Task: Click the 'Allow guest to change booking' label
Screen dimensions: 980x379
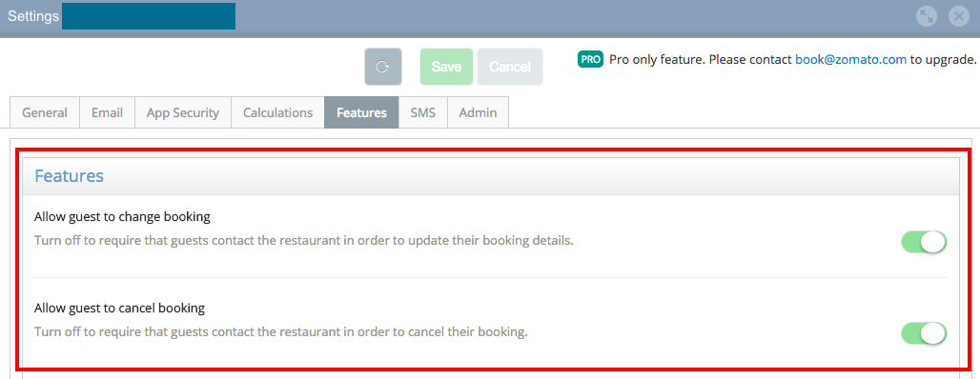Action: tap(122, 217)
